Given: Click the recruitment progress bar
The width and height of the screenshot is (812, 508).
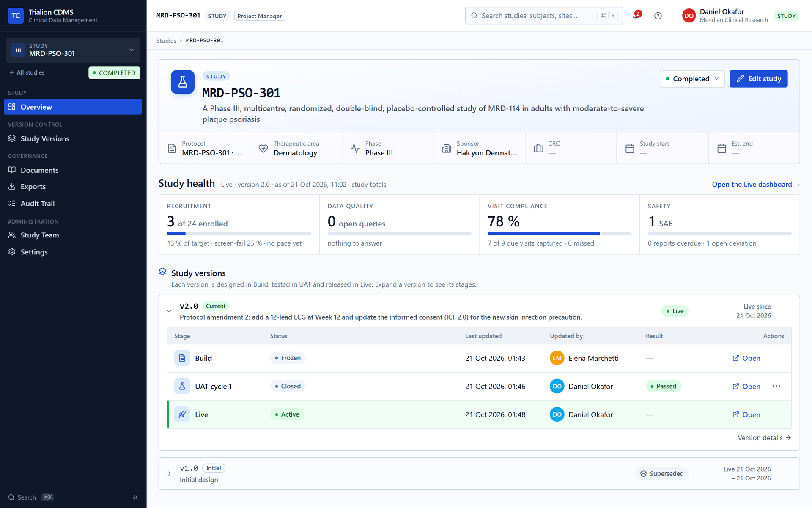Looking at the screenshot, I should pos(239,233).
